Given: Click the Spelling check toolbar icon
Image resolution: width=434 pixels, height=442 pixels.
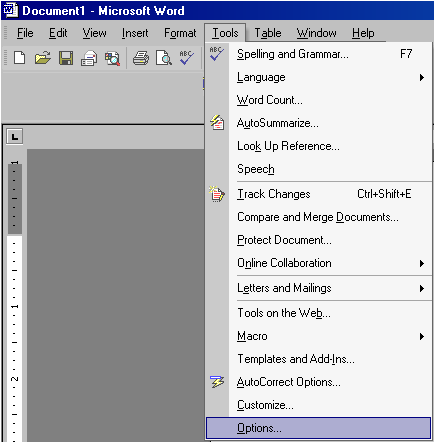Looking at the screenshot, I should pos(186,57).
